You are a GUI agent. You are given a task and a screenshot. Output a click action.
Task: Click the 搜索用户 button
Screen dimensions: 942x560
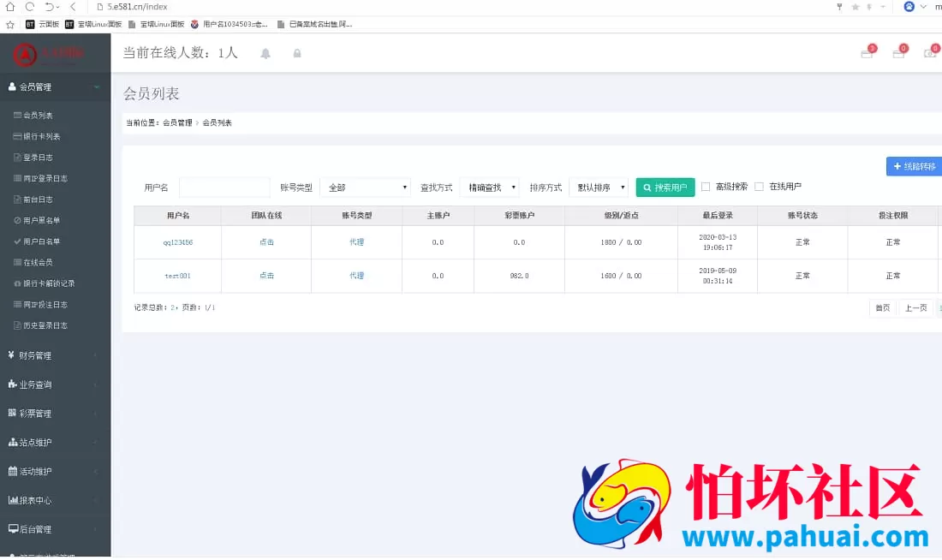tap(665, 187)
